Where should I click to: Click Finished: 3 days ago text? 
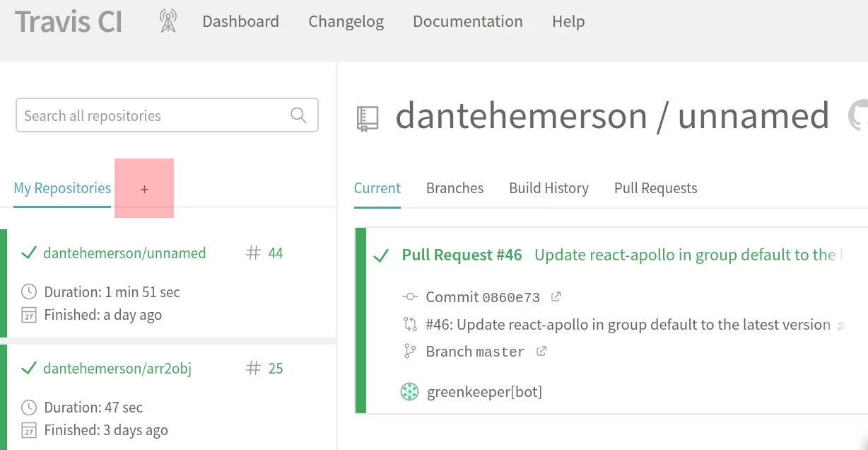tap(106, 430)
